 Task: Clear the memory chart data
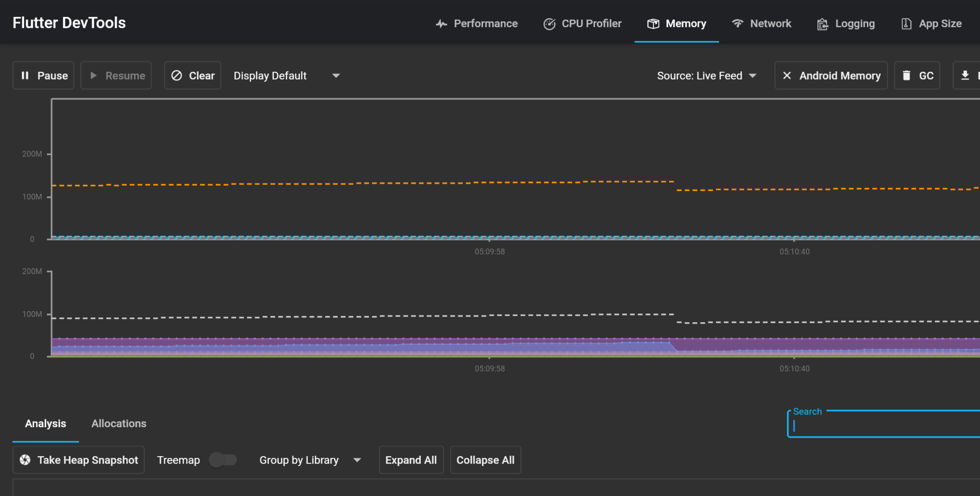[x=193, y=75]
